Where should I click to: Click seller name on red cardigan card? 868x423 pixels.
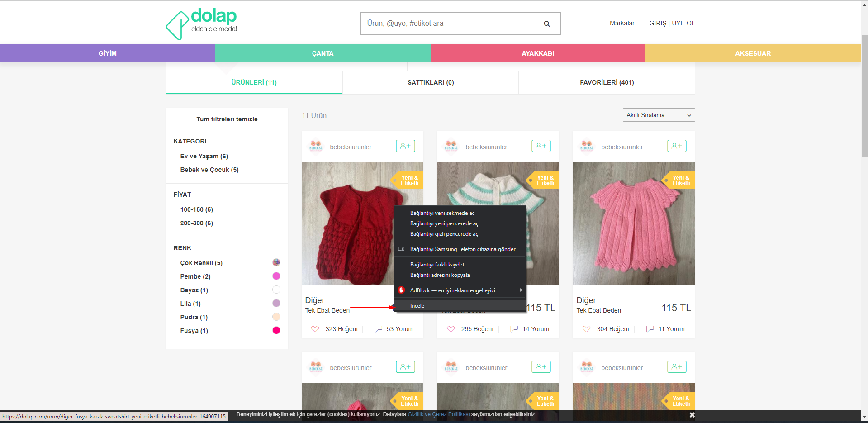pos(351,147)
